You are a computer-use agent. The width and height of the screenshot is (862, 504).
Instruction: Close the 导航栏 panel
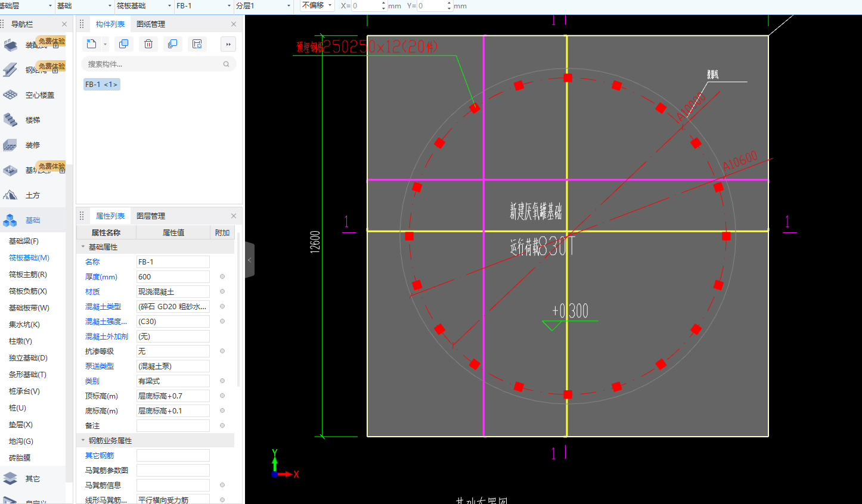(x=64, y=24)
